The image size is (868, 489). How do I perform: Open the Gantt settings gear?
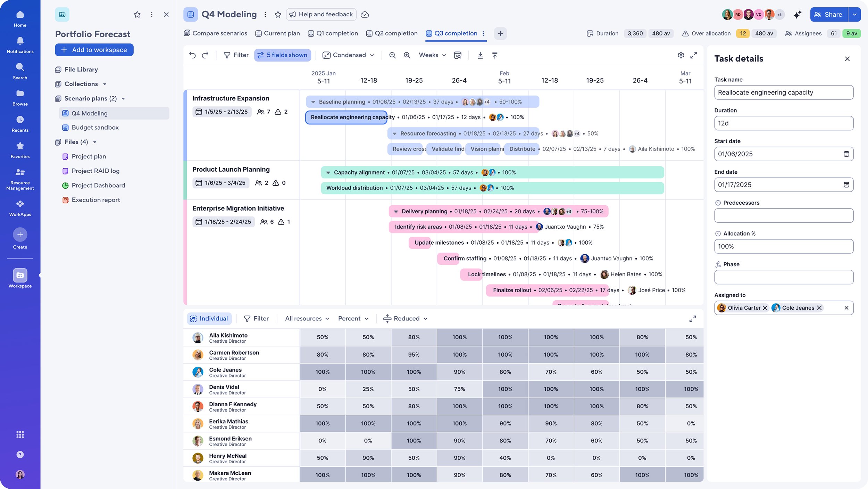(x=681, y=55)
